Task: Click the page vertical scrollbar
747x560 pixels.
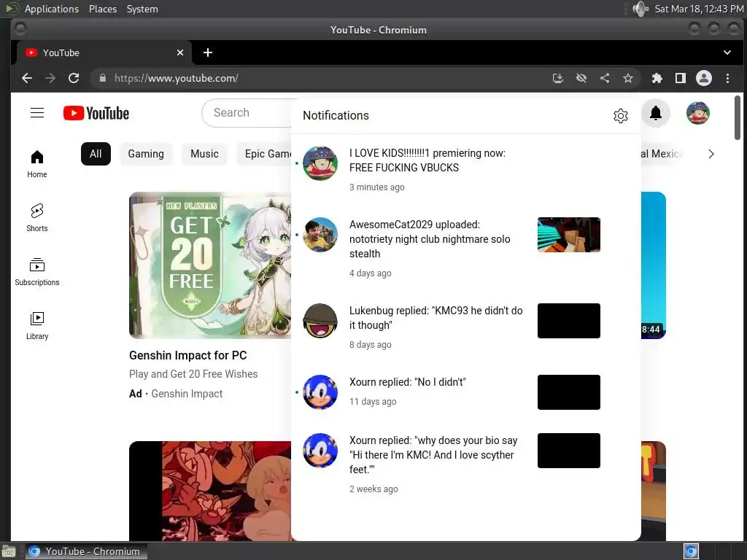Action: [737, 117]
